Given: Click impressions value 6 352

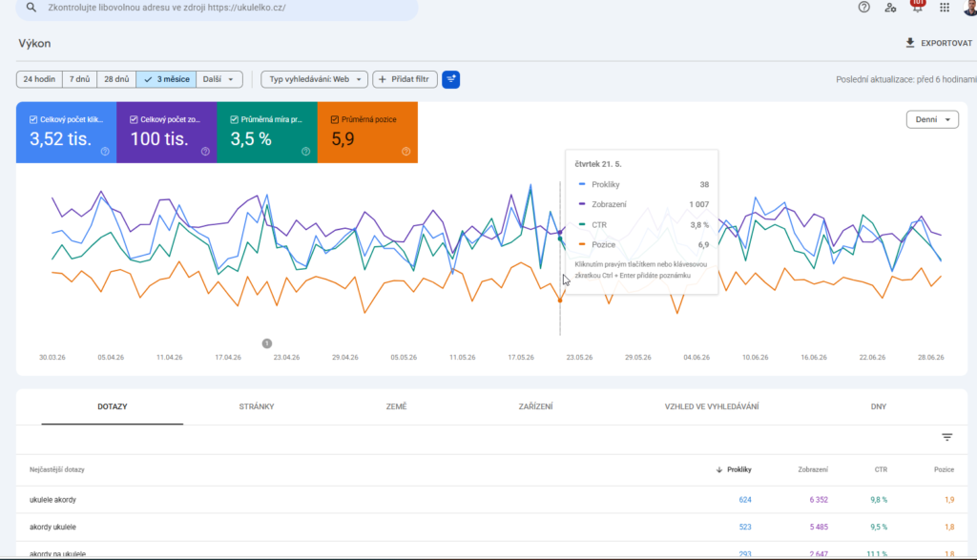Looking at the screenshot, I should 819,500.
